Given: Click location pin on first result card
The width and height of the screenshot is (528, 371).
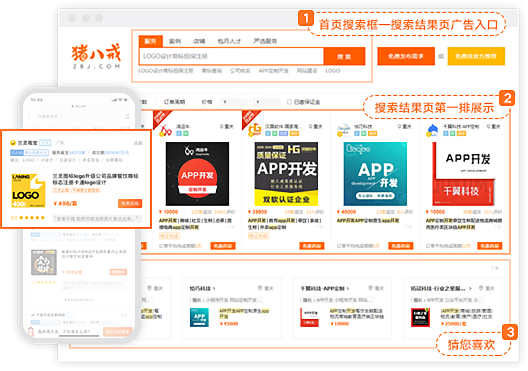Looking at the screenshot, I should [x=222, y=127].
